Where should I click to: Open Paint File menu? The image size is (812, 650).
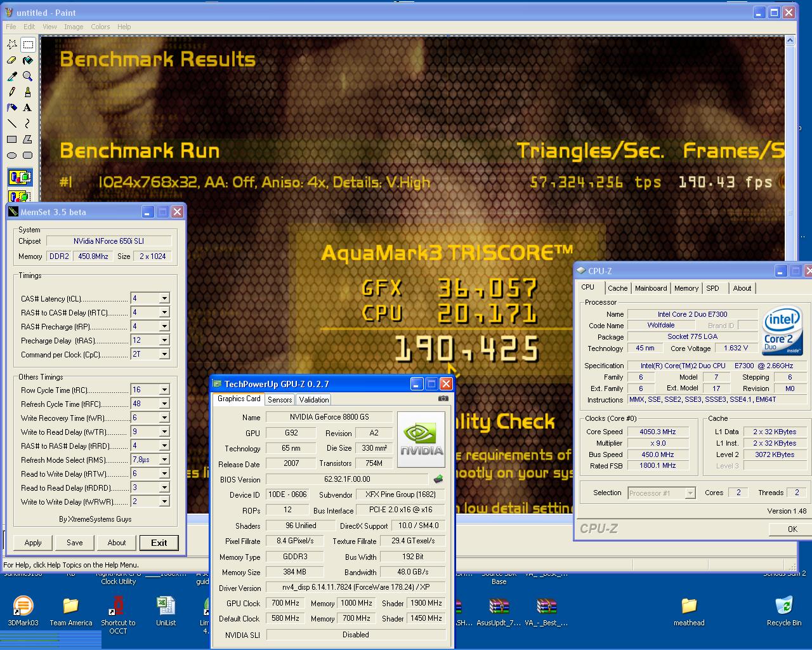pos(11,27)
